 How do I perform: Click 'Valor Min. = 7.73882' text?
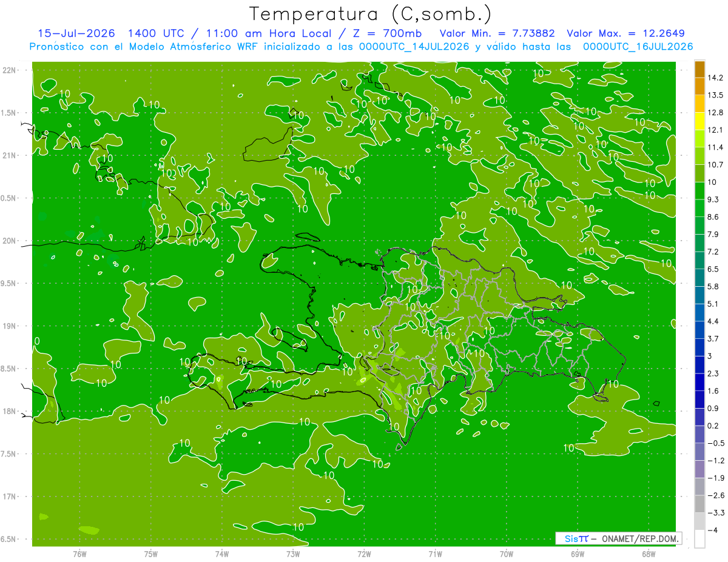pos(497,33)
